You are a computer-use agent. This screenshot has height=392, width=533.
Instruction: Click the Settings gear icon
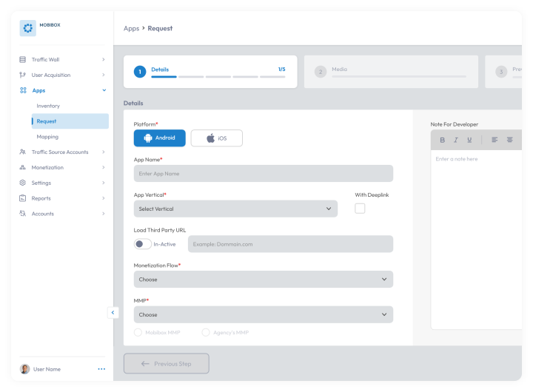pos(22,183)
